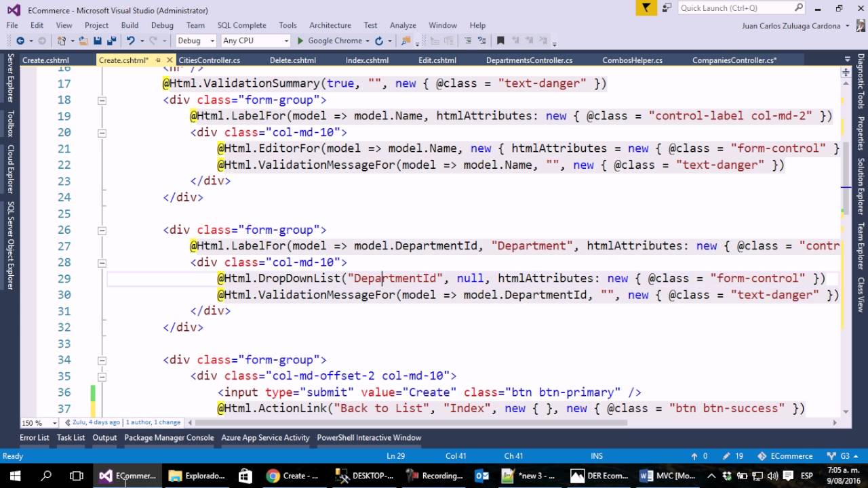This screenshot has height=488, width=868.
Task: Open the Server Explorer side tab
Action: [10, 78]
